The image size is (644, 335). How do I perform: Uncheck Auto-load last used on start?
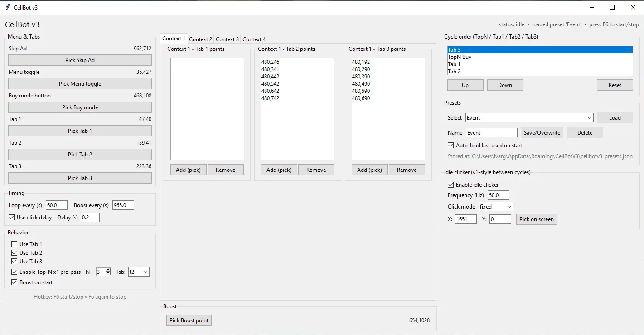(450, 145)
